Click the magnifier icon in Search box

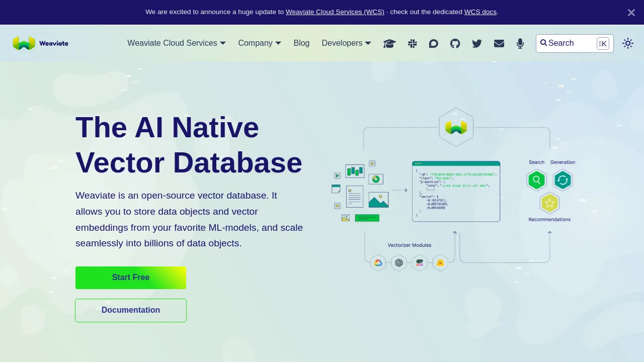tap(544, 43)
